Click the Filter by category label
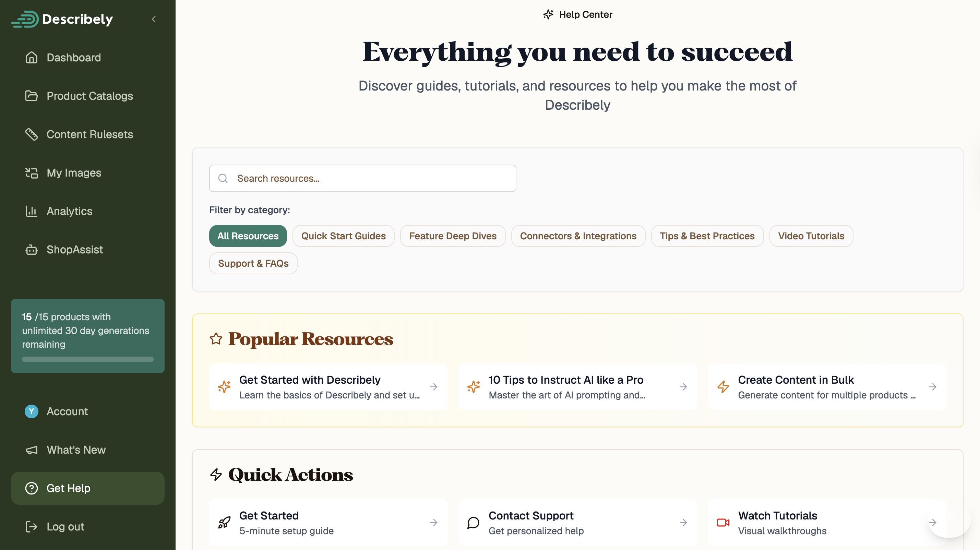Screen dimensions: 980x550 pyautogui.click(x=250, y=210)
